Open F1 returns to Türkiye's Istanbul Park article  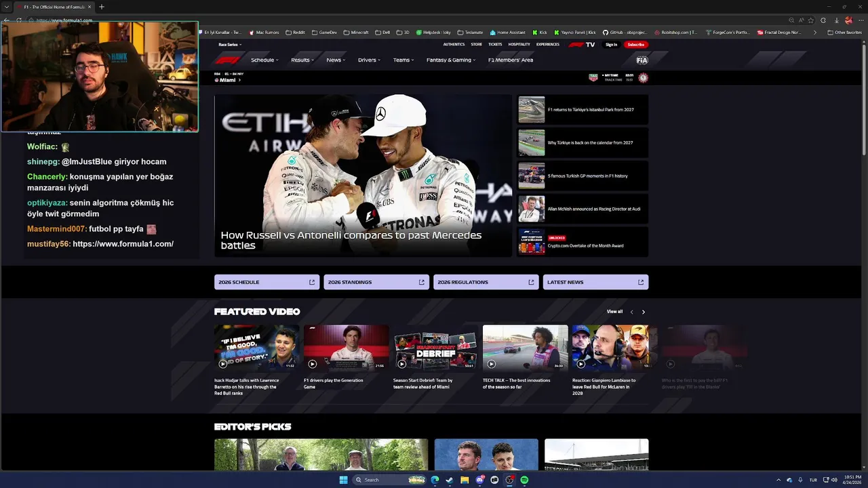(583, 110)
